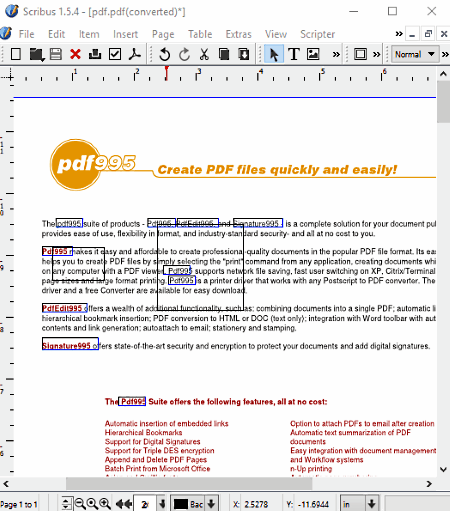This screenshot has width=450, height=511.
Task: Click the vertical scrollbar up arrow
Action: pos(443,74)
